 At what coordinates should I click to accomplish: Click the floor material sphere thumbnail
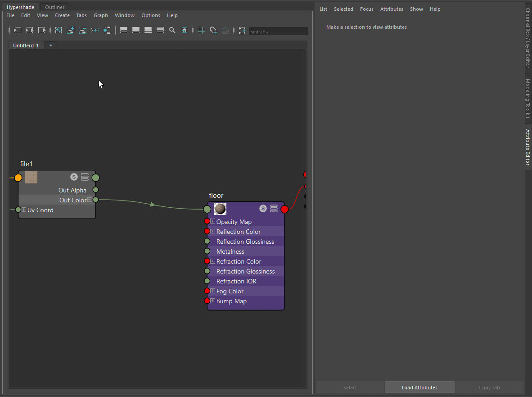pos(220,209)
